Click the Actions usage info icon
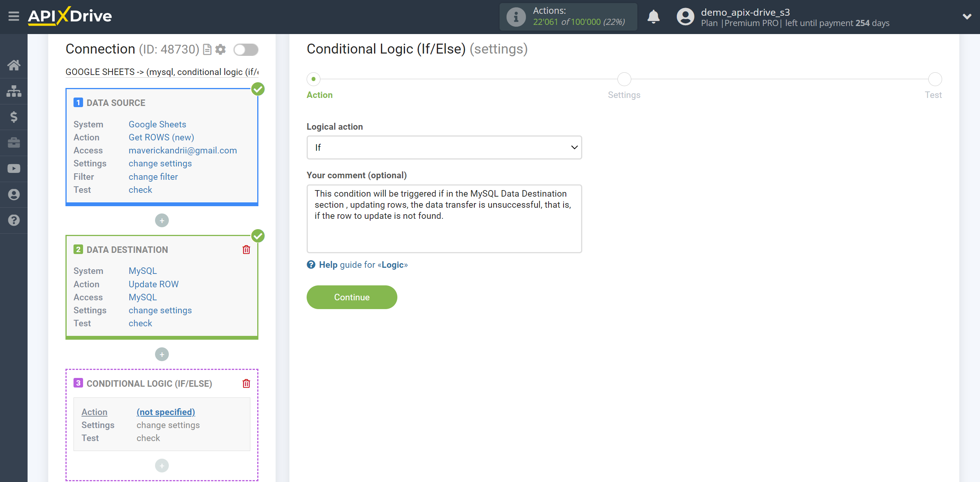This screenshot has height=482, width=980. coord(516,16)
